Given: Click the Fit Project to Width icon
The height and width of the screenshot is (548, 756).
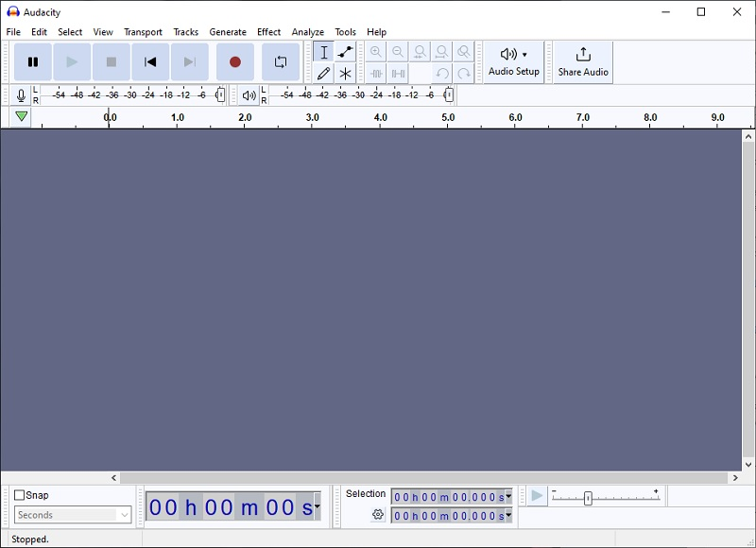Looking at the screenshot, I should (x=442, y=51).
